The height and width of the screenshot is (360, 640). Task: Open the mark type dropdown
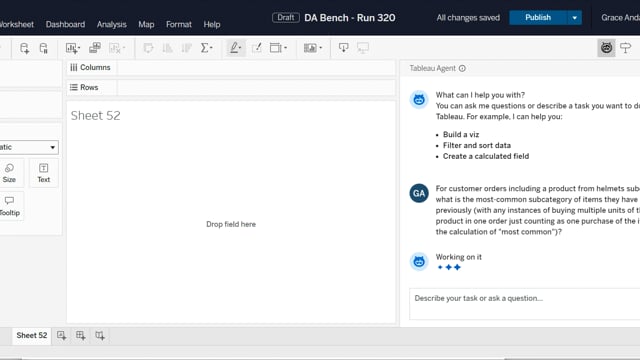29,147
